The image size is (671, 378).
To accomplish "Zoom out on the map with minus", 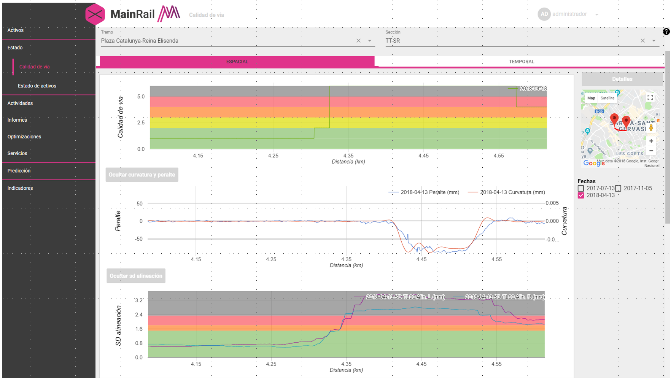I will click(x=651, y=151).
